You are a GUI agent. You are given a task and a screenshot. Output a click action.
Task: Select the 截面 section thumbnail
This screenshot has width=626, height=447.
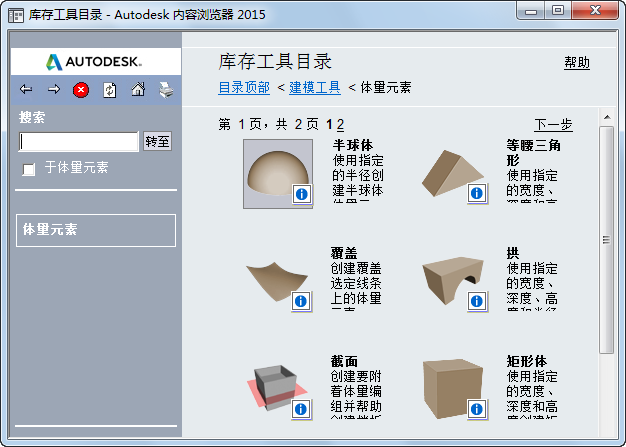277,387
